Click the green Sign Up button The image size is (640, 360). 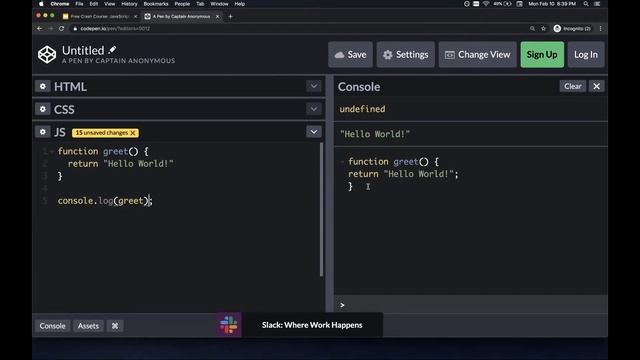542,54
